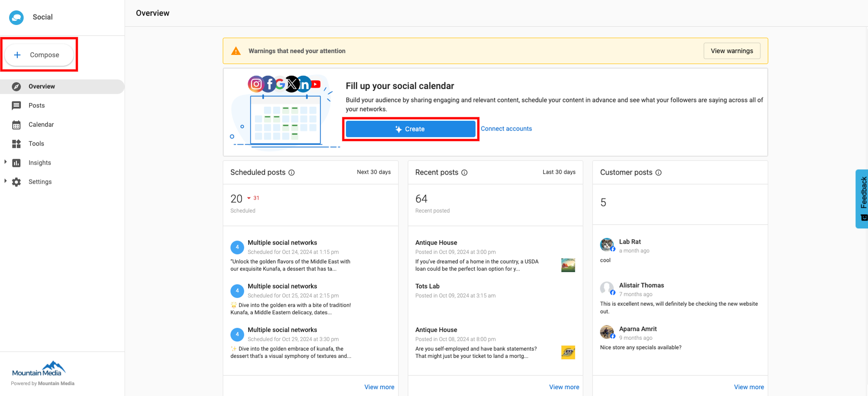Click View more under Scheduled posts
Screen dimensions: 868x396
pos(379,387)
